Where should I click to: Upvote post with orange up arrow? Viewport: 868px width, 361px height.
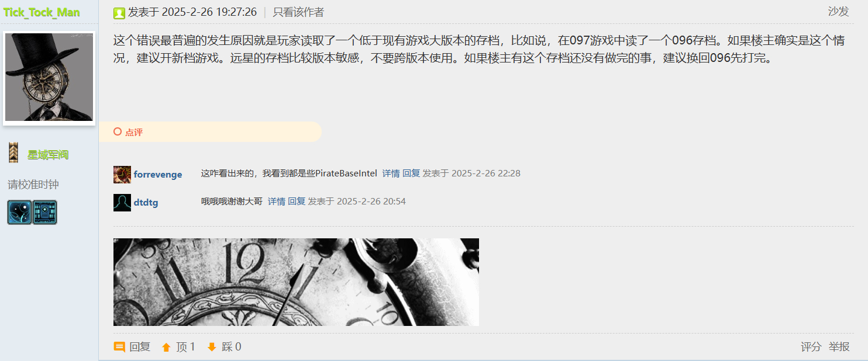[166, 348]
